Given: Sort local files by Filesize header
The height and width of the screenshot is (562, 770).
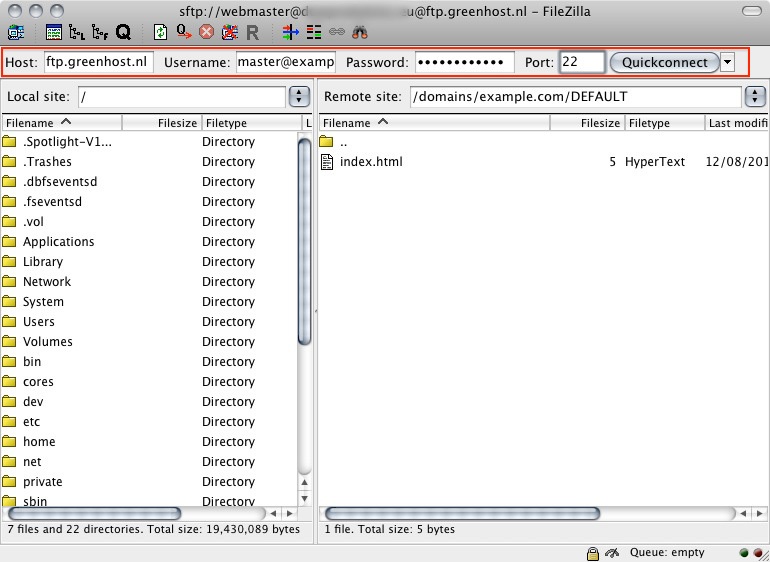Looking at the screenshot, I should click(x=162, y=123).
